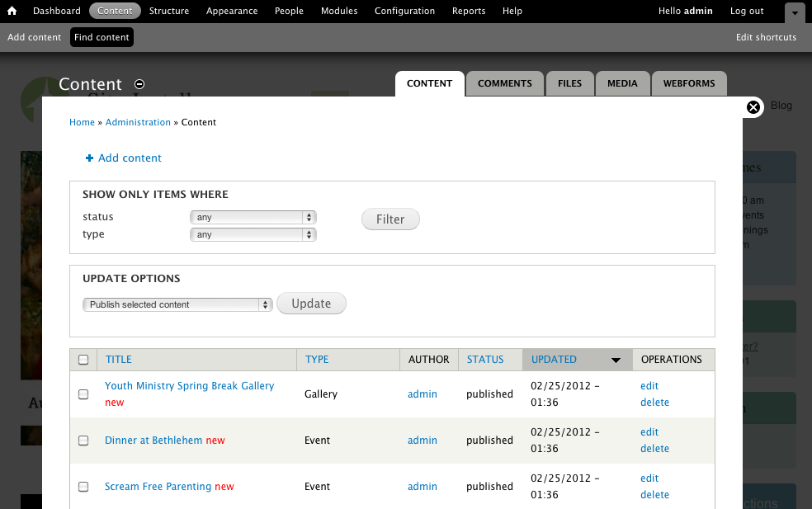This screenshot has height=509, width=812.
Task: Check the Youth Ministry Spring Break Gallery row
Action: click(x=83, y=394)
